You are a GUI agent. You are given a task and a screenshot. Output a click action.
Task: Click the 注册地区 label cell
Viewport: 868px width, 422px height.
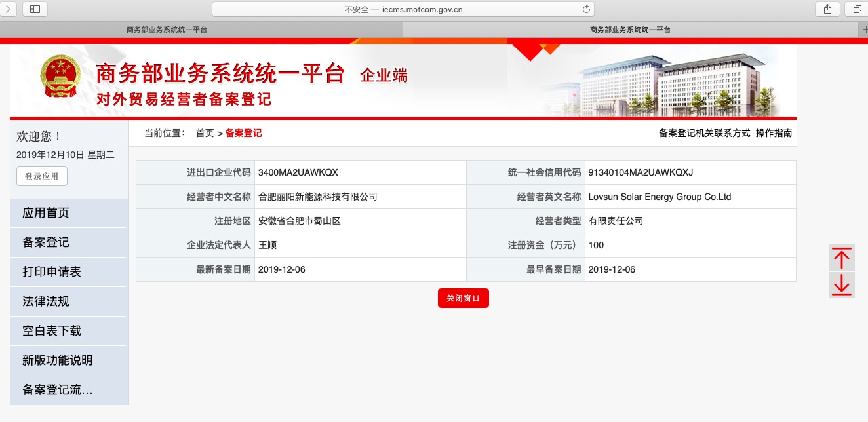click(x=195, y=221)
